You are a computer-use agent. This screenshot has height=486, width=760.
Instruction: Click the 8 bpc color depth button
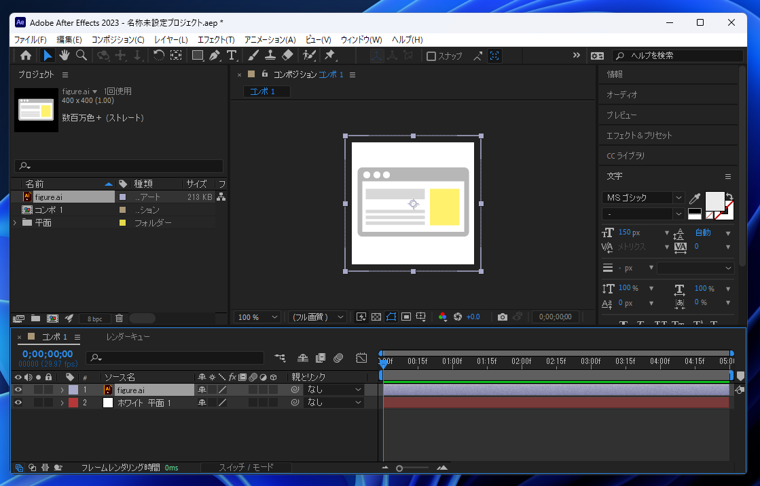pos(95,319)
